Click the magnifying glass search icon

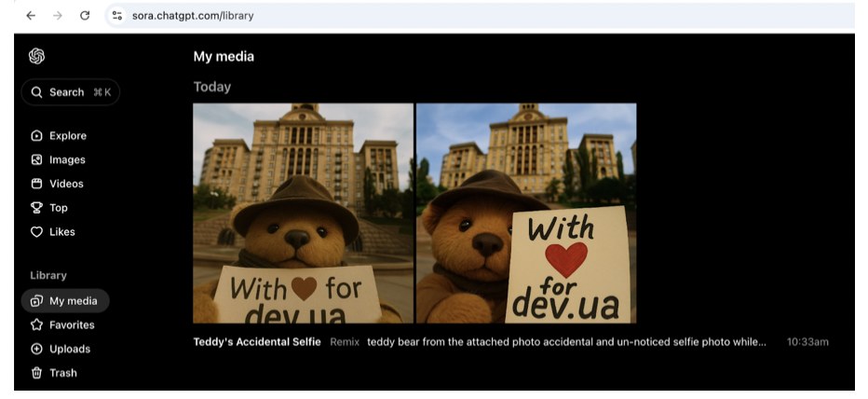(x=36, y=92)
